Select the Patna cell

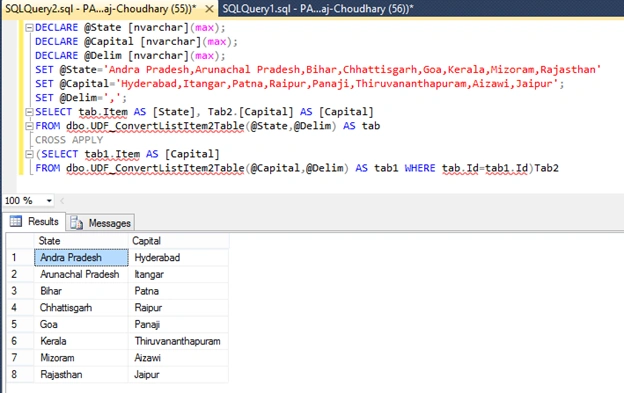click(x=179, y=291)
